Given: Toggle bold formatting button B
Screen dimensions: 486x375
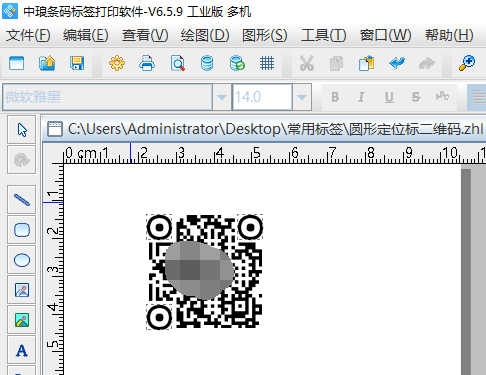Looking at the screenshot, I should (x=335, y=97).
